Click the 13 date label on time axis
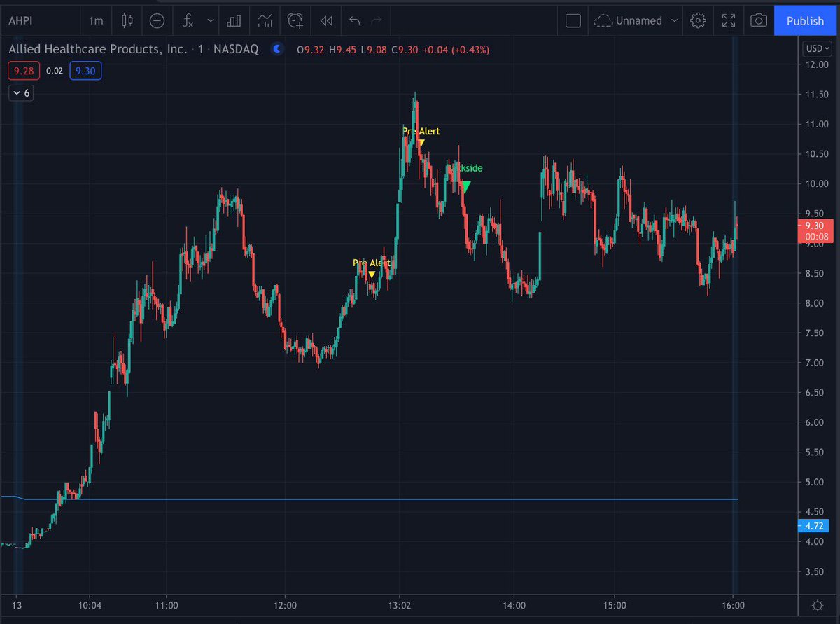Screen dimensions: 840x624 pos(18,606)
